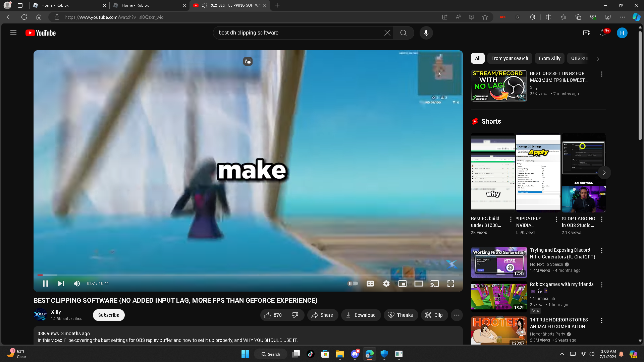Screen dimensions: 644x362
Task: Toggle closed captions on the player
Action: click(370, 284)
